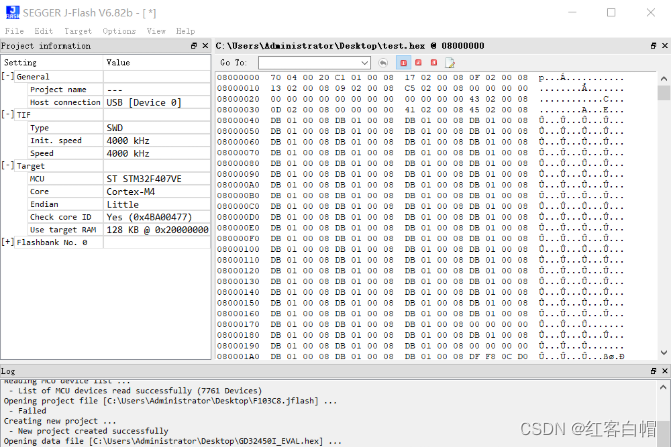Open the Go To address dropdown
The height and width of the screenshot is (447, 672).
tap(364, 63)
